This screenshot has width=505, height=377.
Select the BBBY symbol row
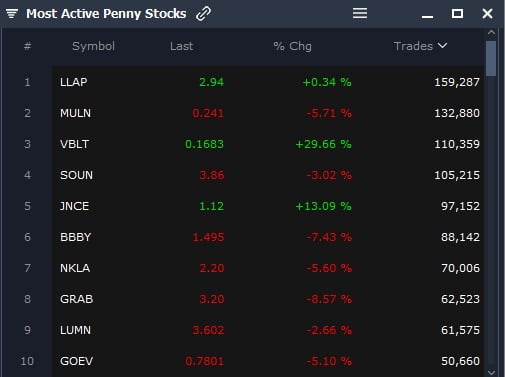268,237
